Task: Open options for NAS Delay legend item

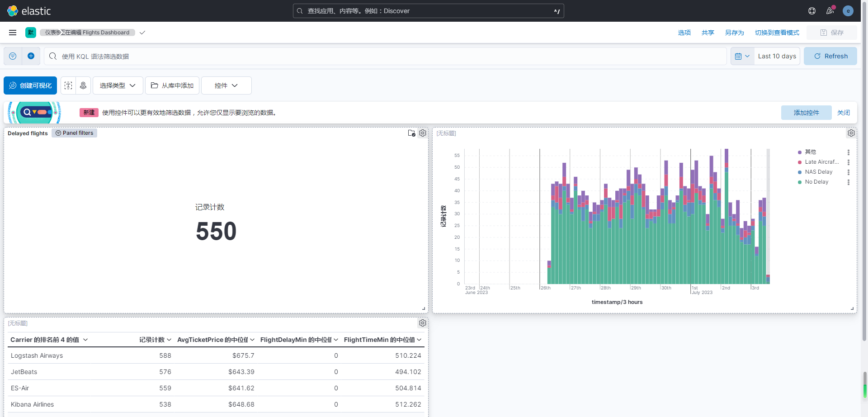Action: coord(849,172)
